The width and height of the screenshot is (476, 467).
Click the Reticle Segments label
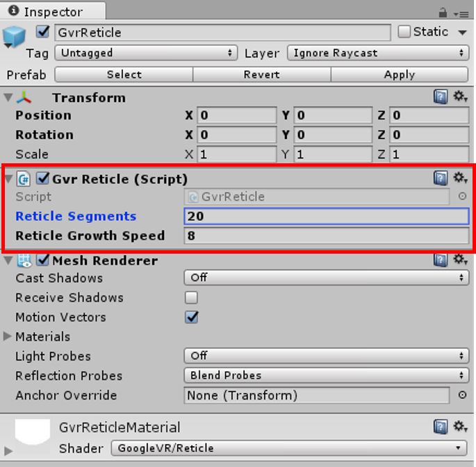click(x=76, y=216)
